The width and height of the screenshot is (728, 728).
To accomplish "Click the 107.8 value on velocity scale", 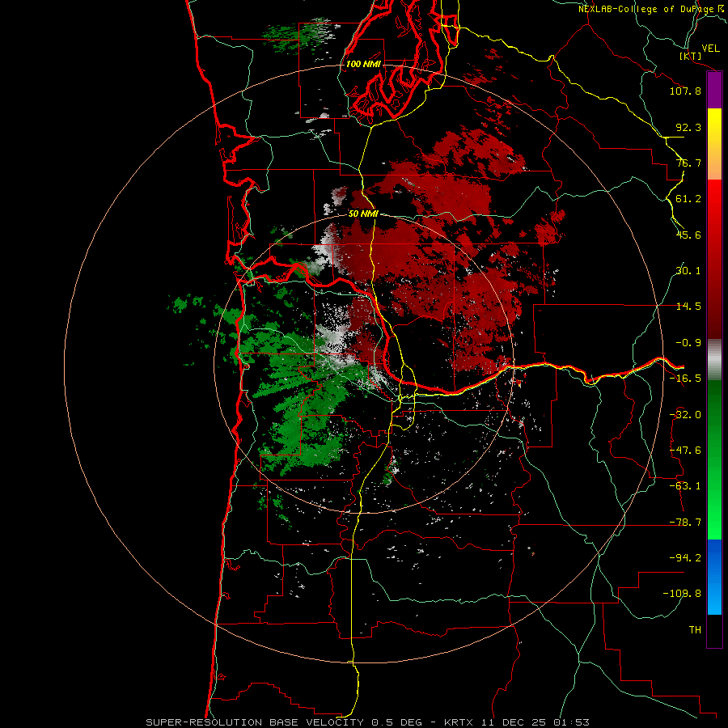I will click(x=685, y=91).
